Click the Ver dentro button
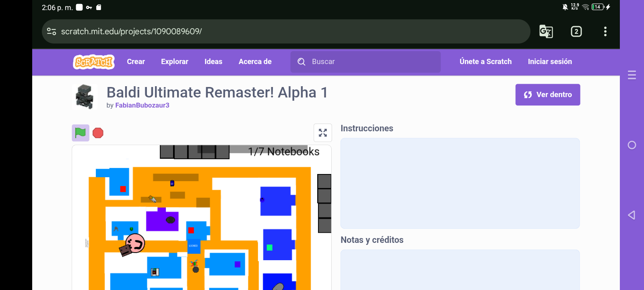 point(548,95)
